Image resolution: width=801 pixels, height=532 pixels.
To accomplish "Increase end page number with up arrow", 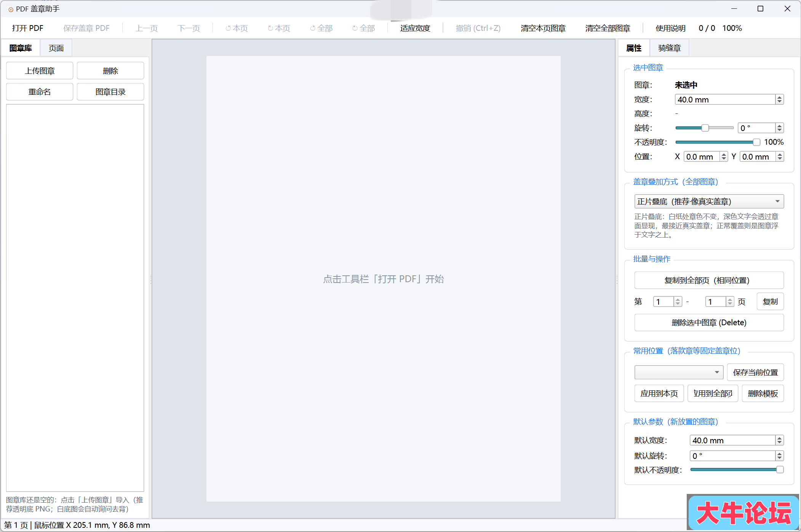I will point(730,299).
